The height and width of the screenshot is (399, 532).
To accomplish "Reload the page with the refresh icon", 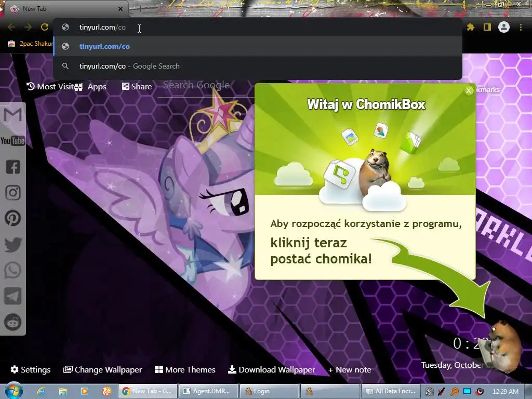I will [x=45, y=27].
